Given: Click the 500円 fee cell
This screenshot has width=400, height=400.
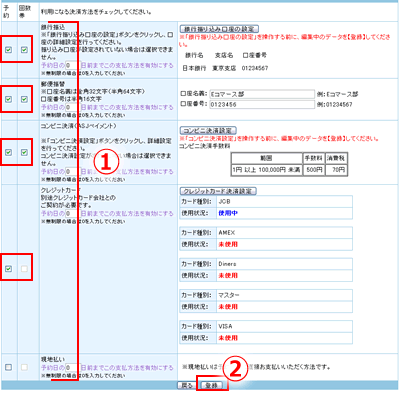Looking at the screenshot, I should pos(314,170).
